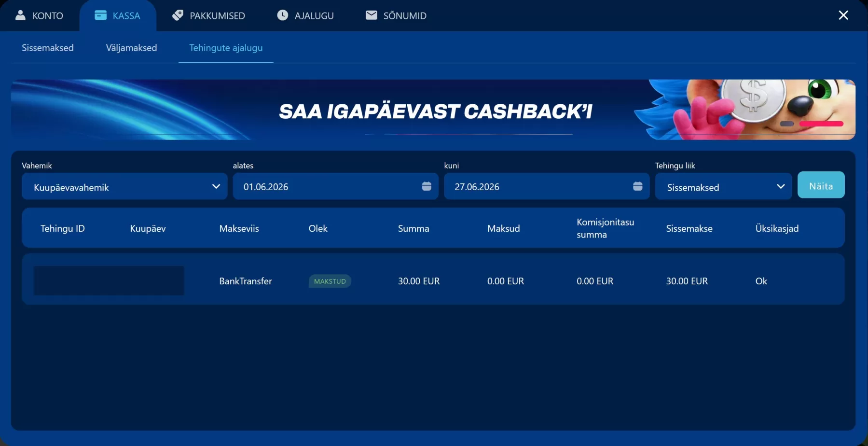Click the MAKSTUD status badge
The height and width of the screenshot is (446, 868).
330,281
